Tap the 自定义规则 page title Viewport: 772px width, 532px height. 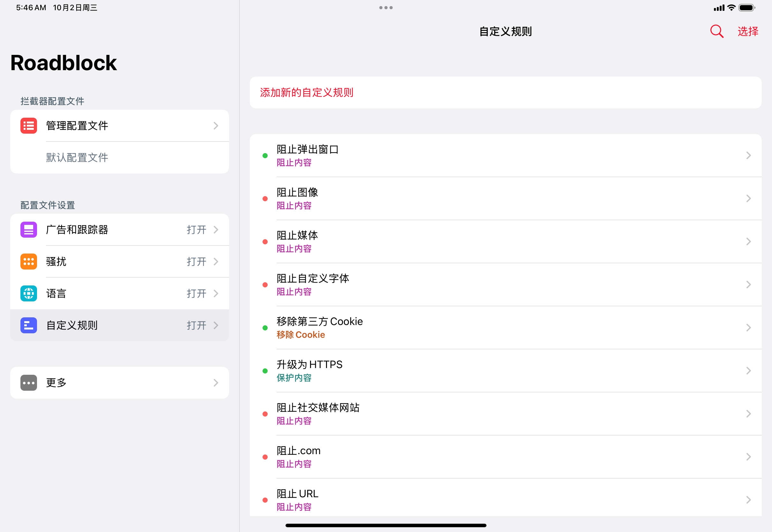(x=505, y=31)
